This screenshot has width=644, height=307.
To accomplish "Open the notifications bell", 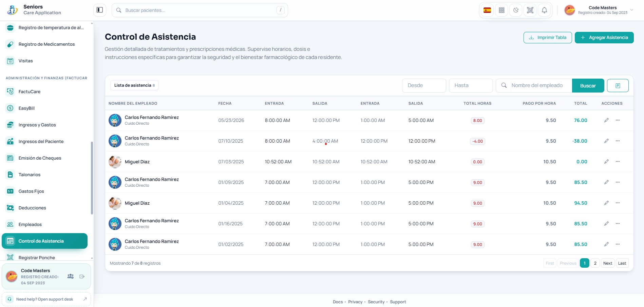I will 544,10.
